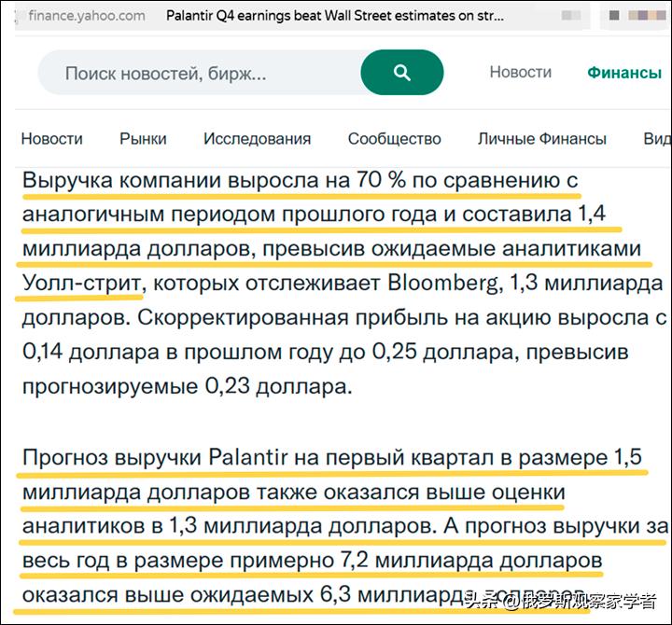Click the 'Palantir Q4 earnings beat' page title
This screenshot has width=672, height=625.
(334, 16)
